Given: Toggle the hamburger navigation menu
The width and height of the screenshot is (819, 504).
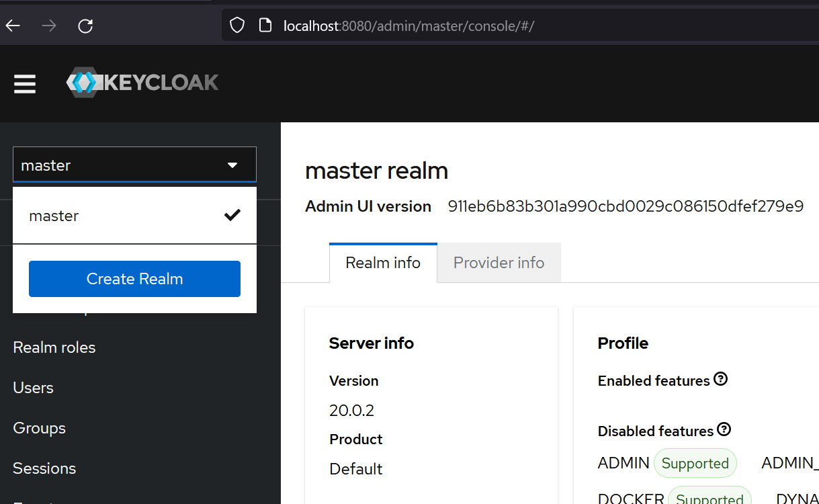Looking at the screenshot, I should [25, 84].
